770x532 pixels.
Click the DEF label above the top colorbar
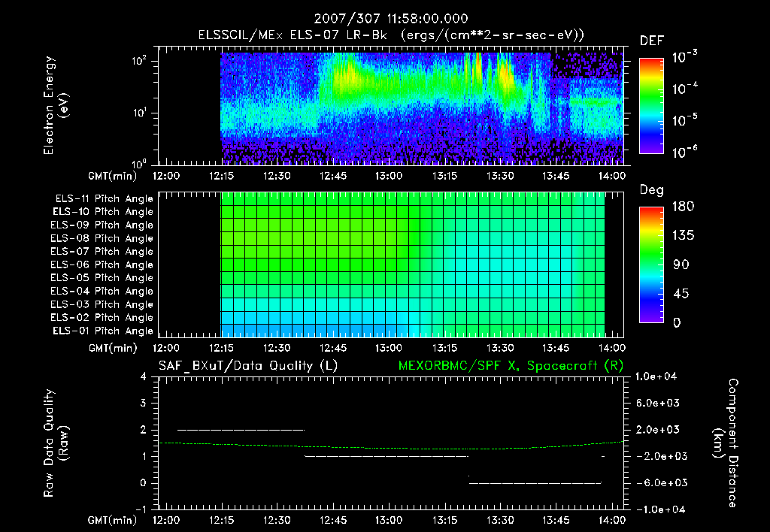click(x=652, y=41)
